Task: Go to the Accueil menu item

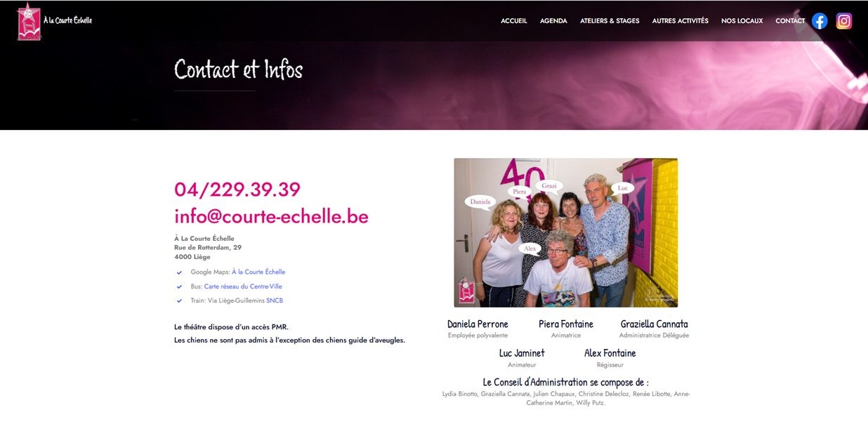Action: [514, 21]
